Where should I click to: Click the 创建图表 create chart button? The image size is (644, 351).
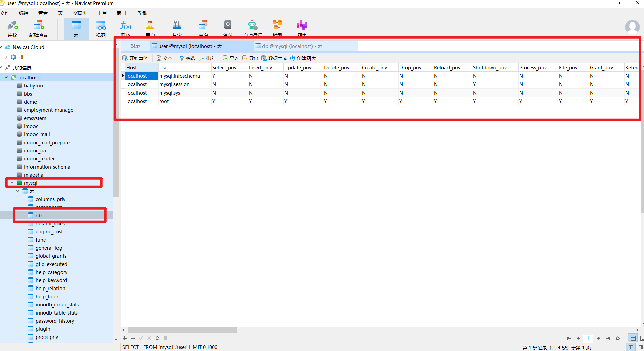click(303, 58)
